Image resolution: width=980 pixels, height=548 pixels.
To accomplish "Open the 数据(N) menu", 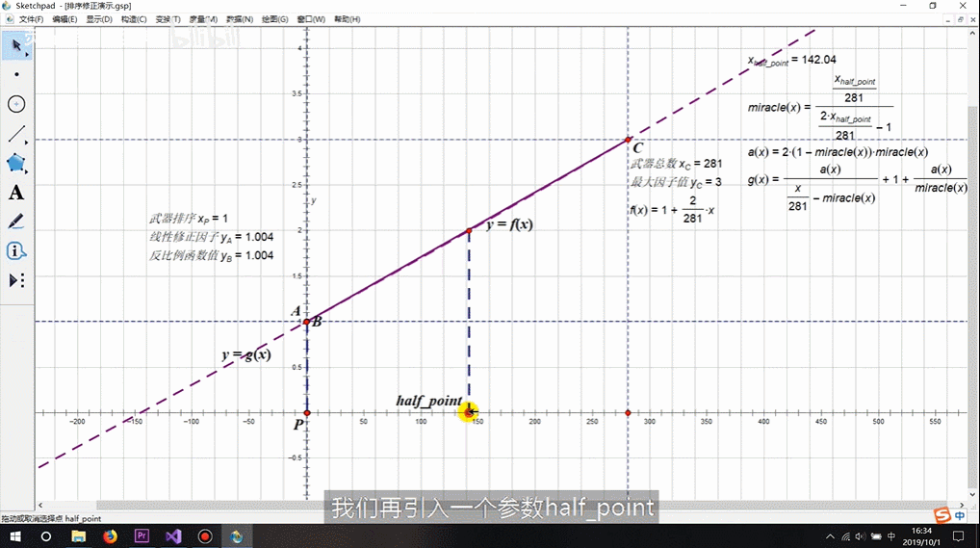I will 240,19.
